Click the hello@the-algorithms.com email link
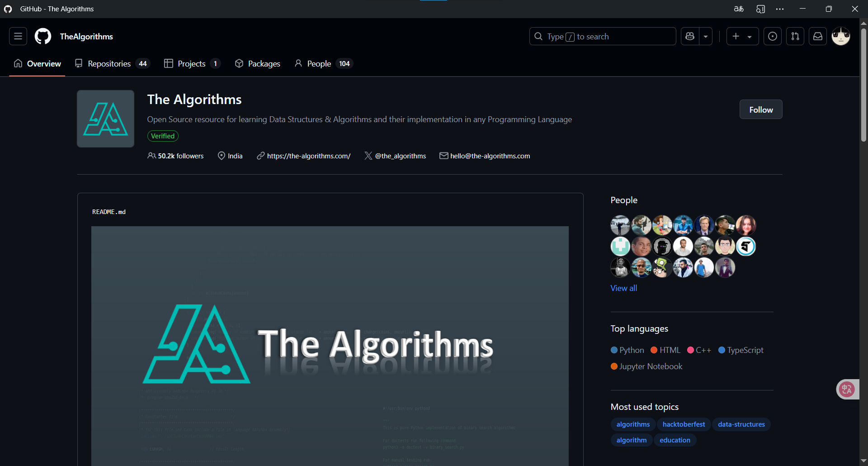 click(490, 156)
